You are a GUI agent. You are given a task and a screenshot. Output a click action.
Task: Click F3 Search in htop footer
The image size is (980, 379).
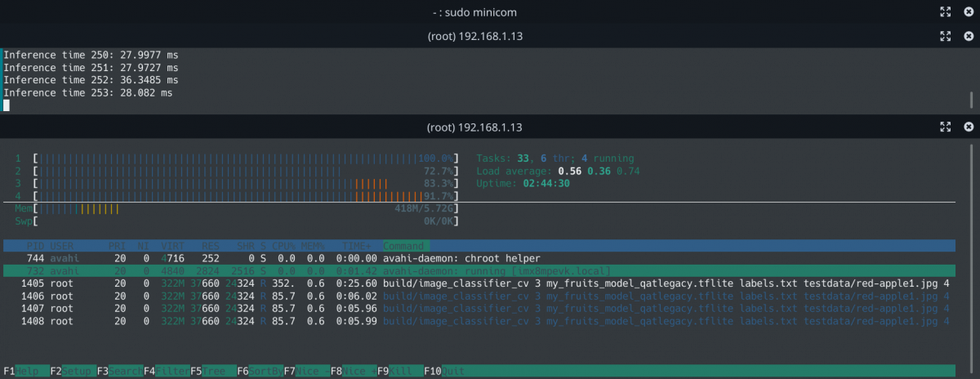[x=119, y=371]
